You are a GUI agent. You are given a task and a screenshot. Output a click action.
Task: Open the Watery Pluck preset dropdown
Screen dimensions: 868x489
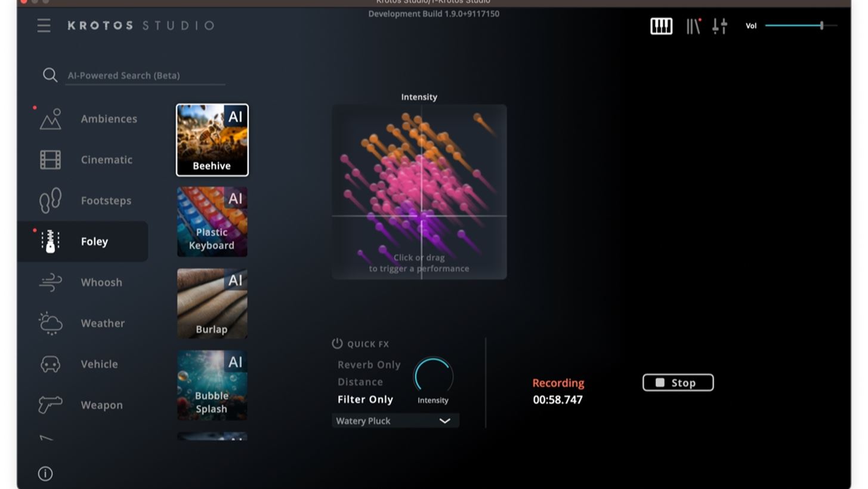[396, 420]
